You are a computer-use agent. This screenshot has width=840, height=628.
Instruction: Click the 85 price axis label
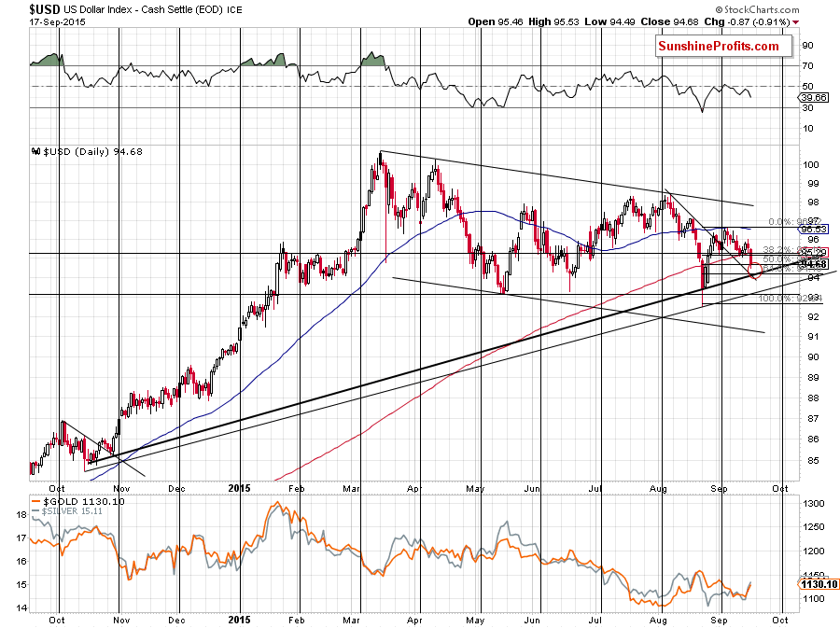tap(813, 460)
